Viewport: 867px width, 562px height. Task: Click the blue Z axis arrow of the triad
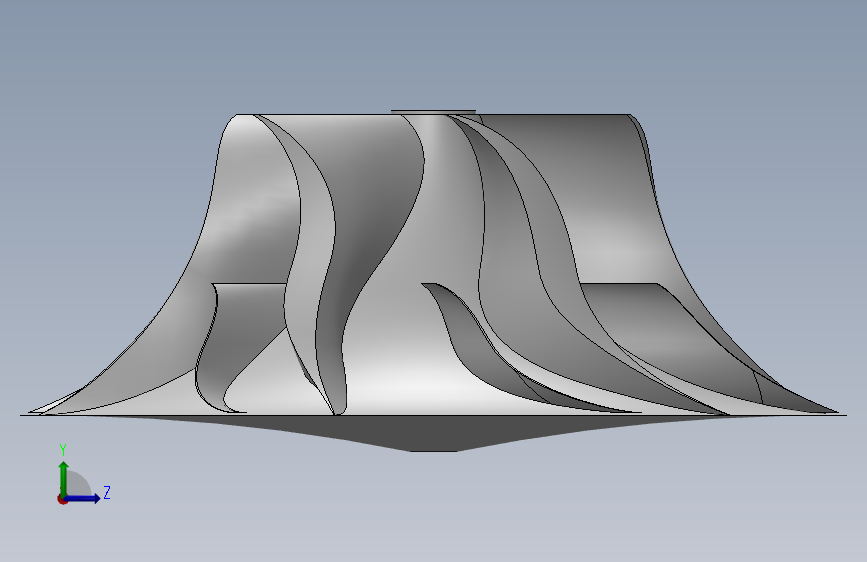82,498
